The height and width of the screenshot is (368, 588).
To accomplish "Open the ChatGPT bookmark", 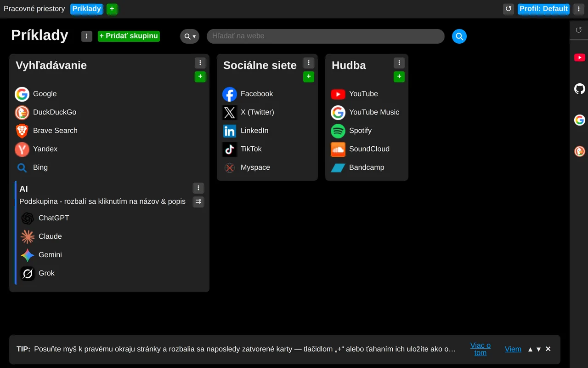I will point(45,218).
